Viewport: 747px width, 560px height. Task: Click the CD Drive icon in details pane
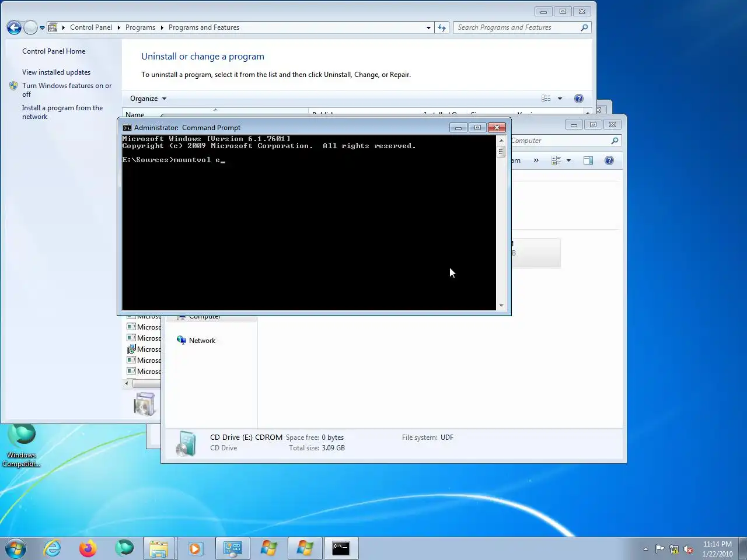pyautogui.click(x=186, y=444)
